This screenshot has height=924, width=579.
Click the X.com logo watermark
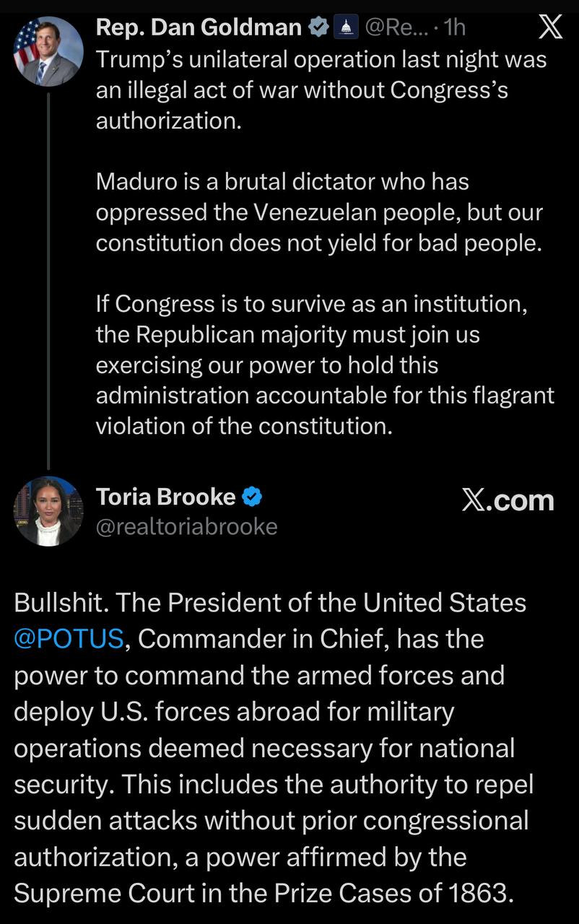point(508,500)
